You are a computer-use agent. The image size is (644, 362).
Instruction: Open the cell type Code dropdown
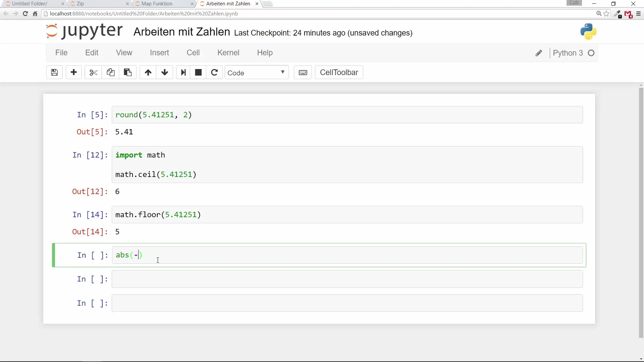coord(257,73)
